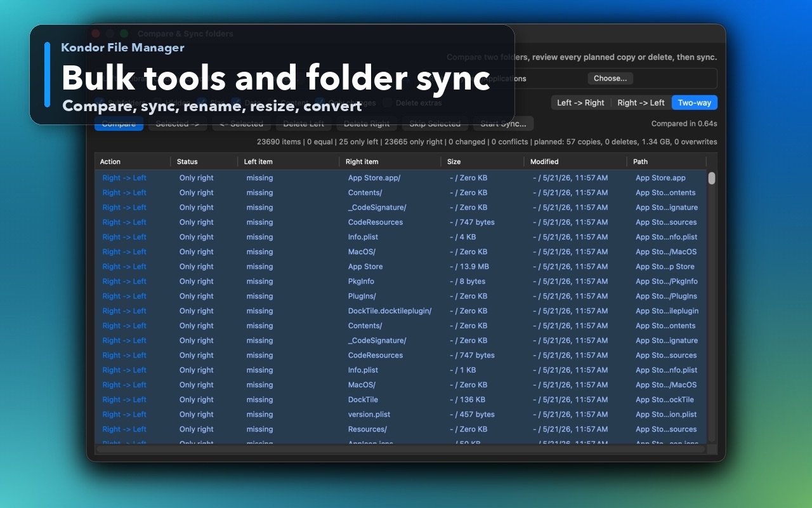Click the items summary line above the table
This screenshot has height=508, width=812.
click(487, 142)
